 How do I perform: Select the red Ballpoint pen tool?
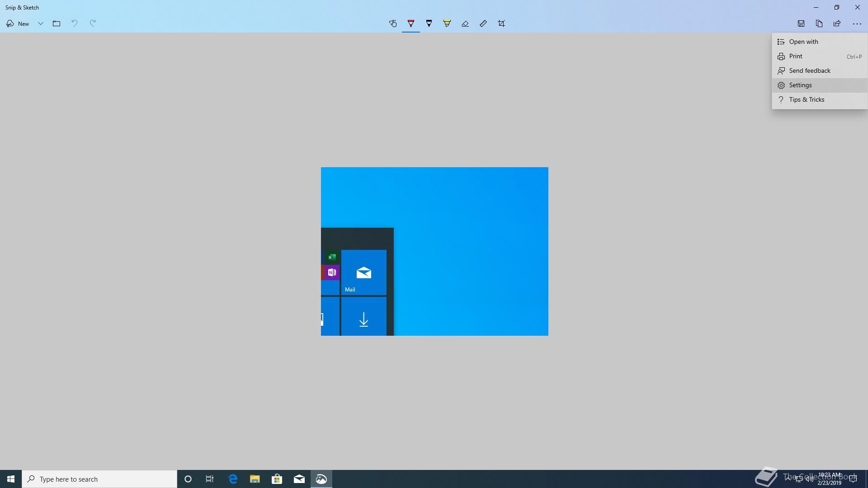[411, 23]
